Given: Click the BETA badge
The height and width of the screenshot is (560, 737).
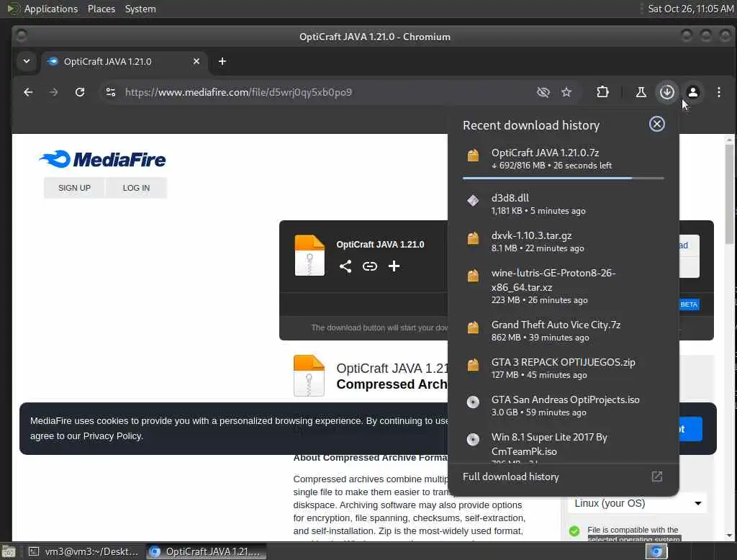Looking at the screenshot, I should 689,304.
